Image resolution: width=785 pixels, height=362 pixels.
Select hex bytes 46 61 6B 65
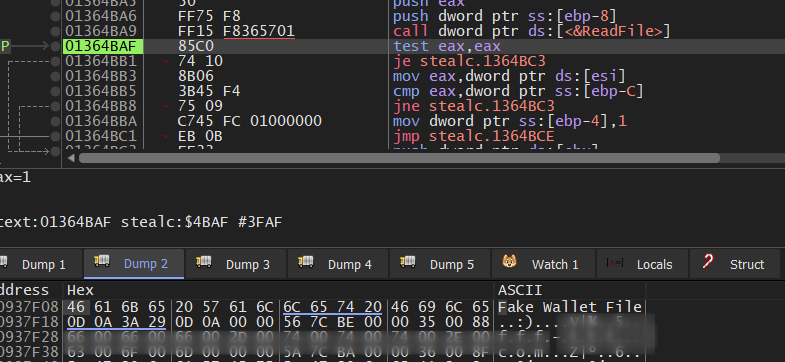(116, 307)
